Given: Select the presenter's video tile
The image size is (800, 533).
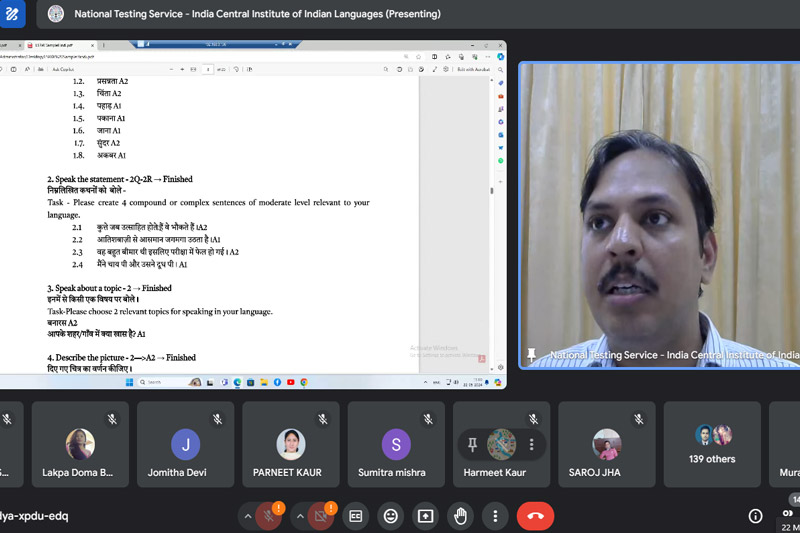Looking at the screenshot, I should [659, 215].
